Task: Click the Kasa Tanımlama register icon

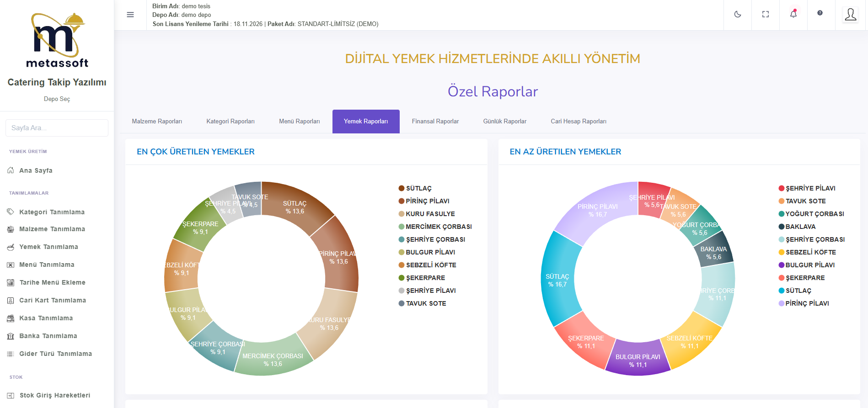Action: [11, 318]
